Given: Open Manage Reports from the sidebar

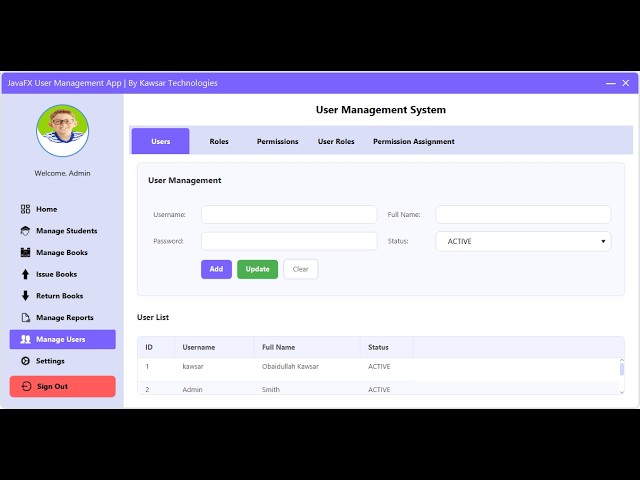Looking at the screenshot, I should [62, 317].
